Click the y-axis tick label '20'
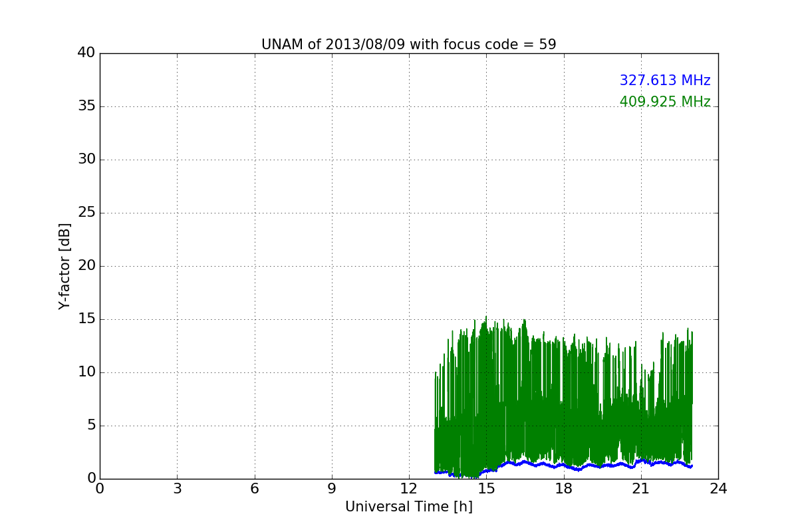This screenshot has height=532, width=798. (x=86, y=266)
